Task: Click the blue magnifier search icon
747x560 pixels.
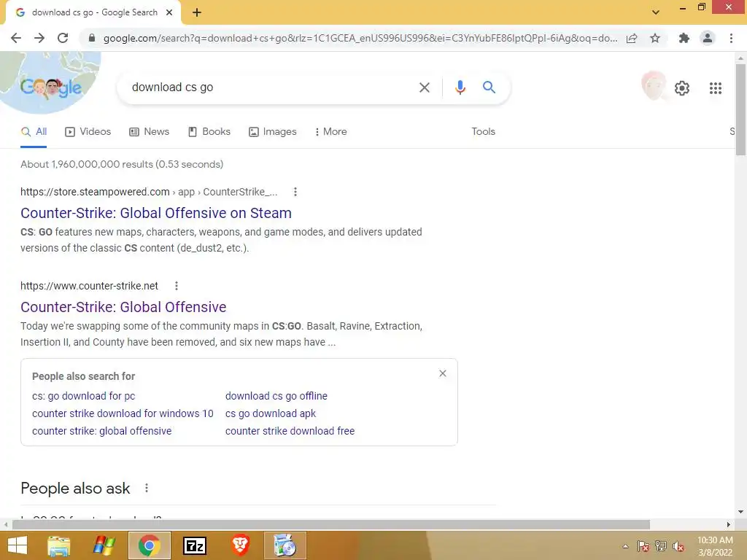Action: (489, 87)
